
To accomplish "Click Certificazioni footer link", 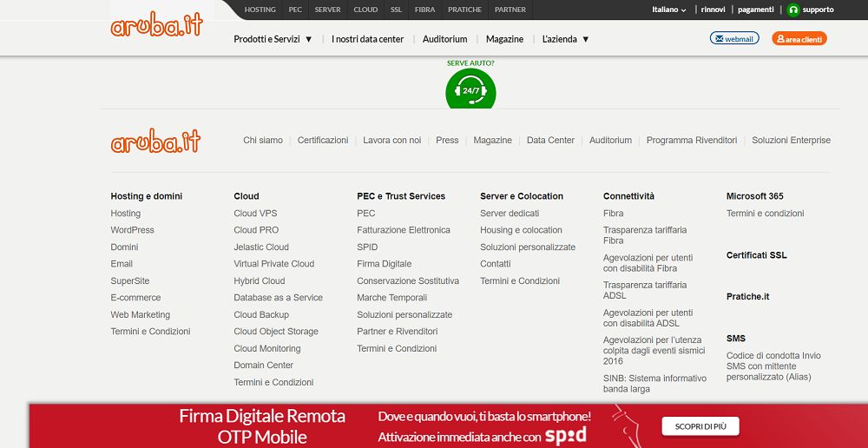I will (x=323, y=141).
